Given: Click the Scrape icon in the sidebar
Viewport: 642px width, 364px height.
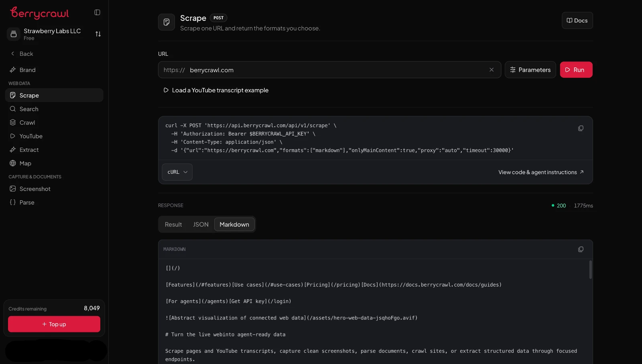Looking at the screenshot, I should (x=13, y=96).
